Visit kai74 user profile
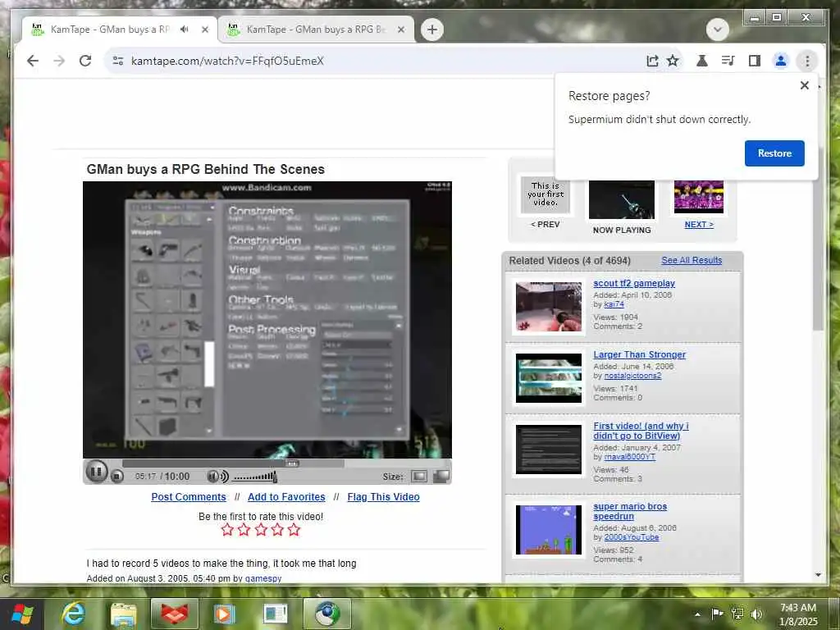The width and height of the screenshot is (840, 630). click(x=614, y=304)
